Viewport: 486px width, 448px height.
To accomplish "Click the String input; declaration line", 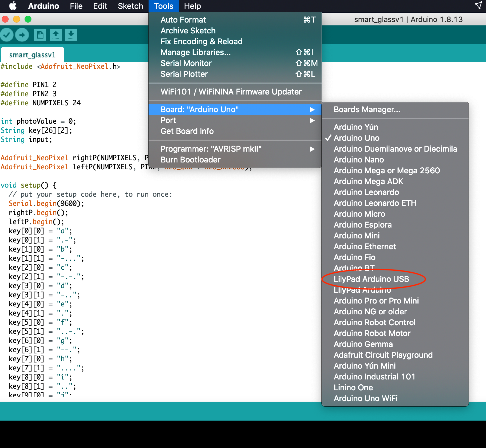I will coord(26,139).
